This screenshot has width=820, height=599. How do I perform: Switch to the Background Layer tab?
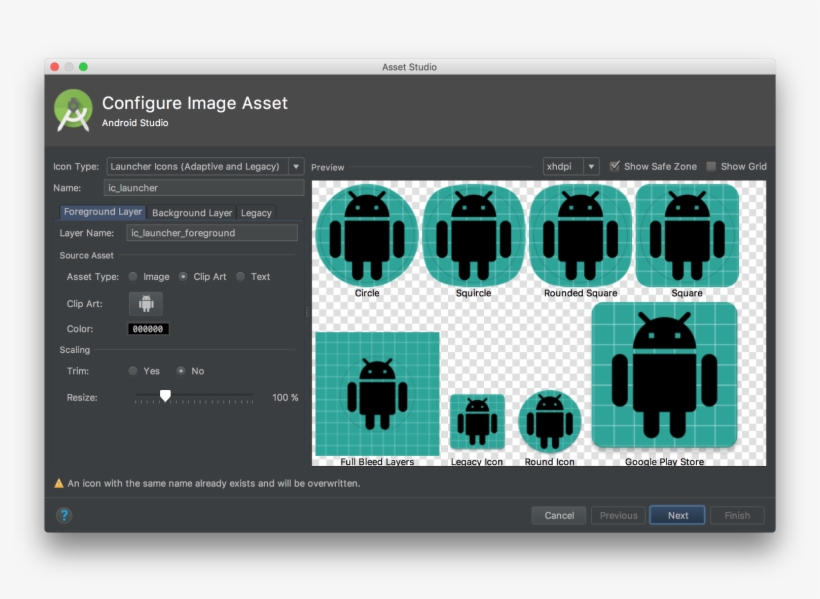(x=192, y=213)
